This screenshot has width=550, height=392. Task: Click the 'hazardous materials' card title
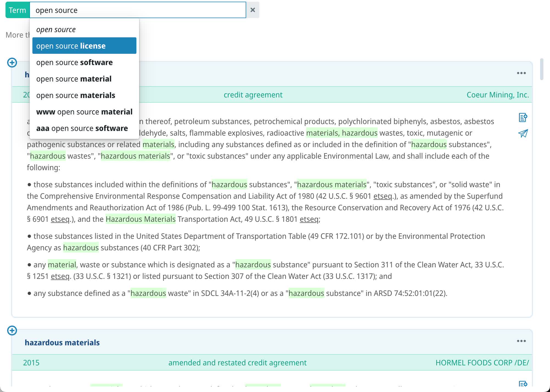62,343
